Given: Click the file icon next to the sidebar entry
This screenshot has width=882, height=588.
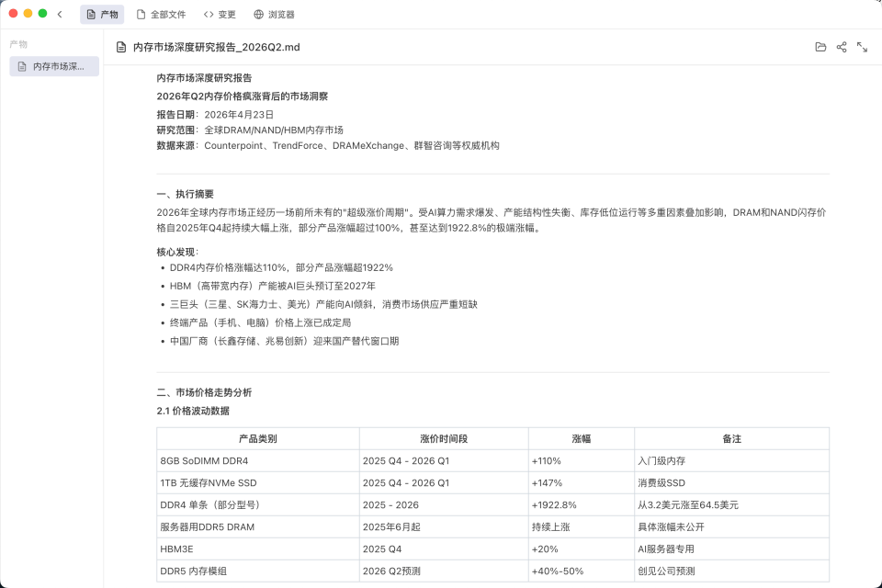Looking at the screenshot, I should [x=20, y=65].
